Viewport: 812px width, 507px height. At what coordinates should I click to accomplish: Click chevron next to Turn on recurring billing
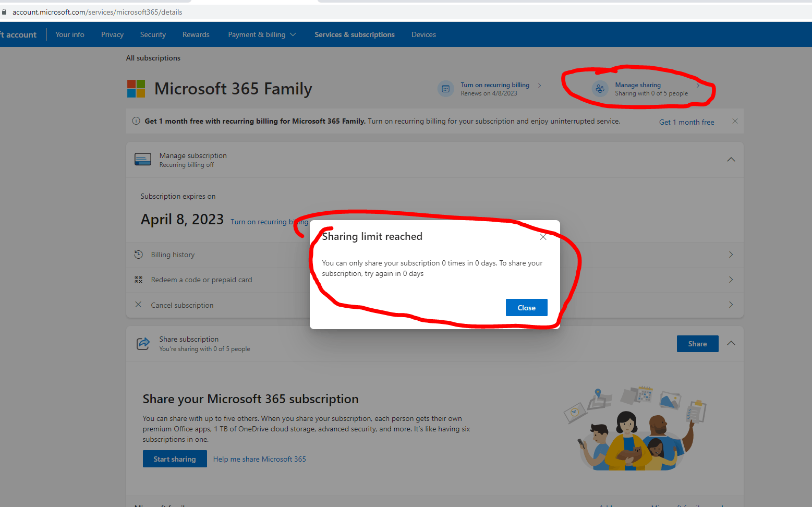(539, 86)
